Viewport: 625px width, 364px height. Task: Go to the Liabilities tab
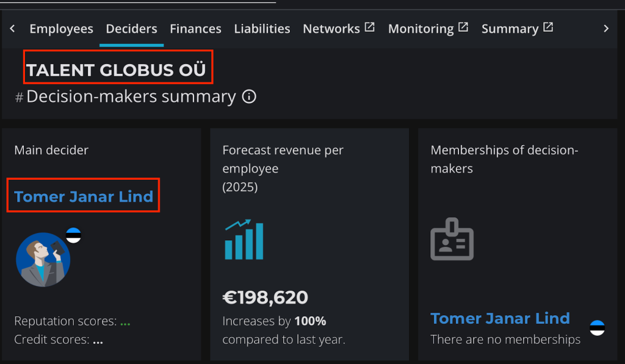[262, 29]
